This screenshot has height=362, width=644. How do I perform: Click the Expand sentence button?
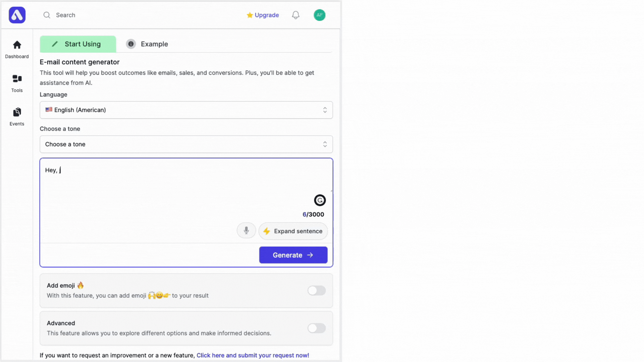[293, 231]
